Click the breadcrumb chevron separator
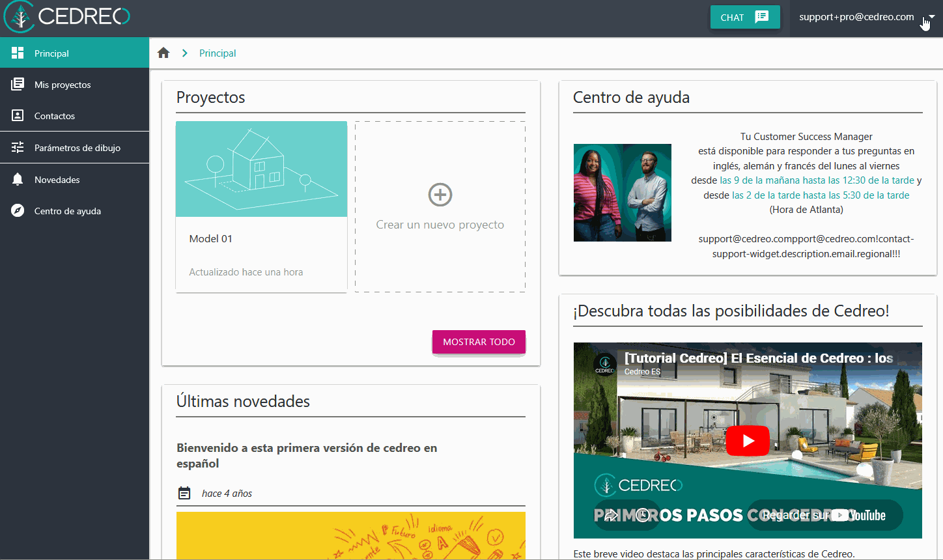The width and height of the screenshot is (943, 560). tap(185, 53)
